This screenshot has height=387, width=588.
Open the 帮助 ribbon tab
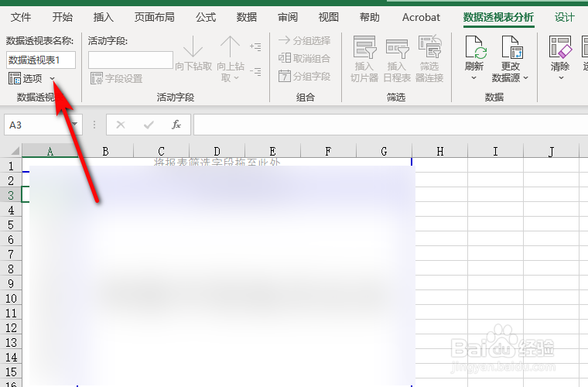[369, 17]
